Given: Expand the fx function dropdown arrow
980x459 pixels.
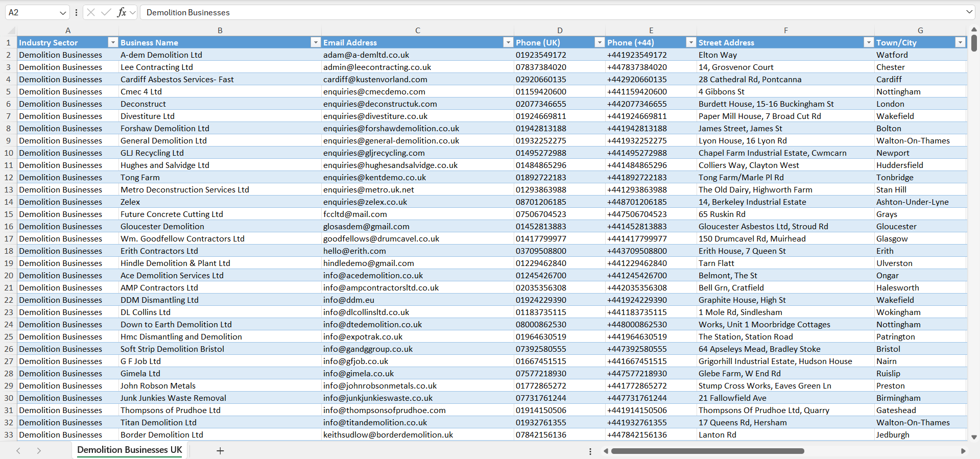Looking at the screenshot, I should click(133, 12).
